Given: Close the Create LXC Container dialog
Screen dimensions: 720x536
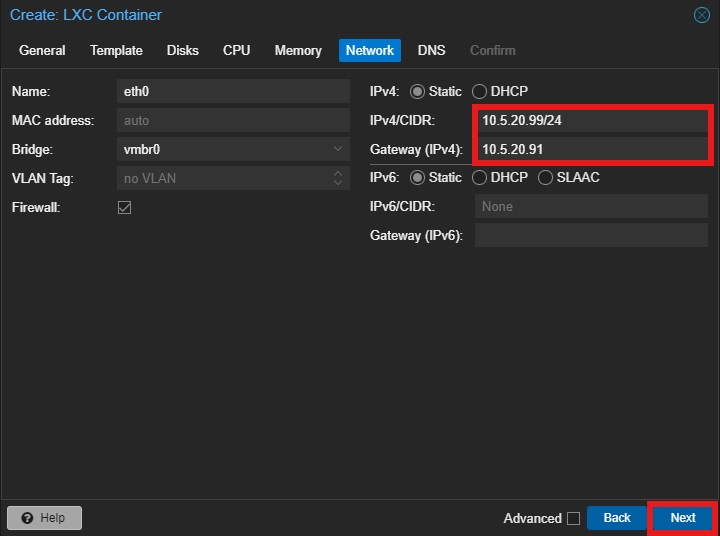Looking at the screenshot, I should point(702,15).
